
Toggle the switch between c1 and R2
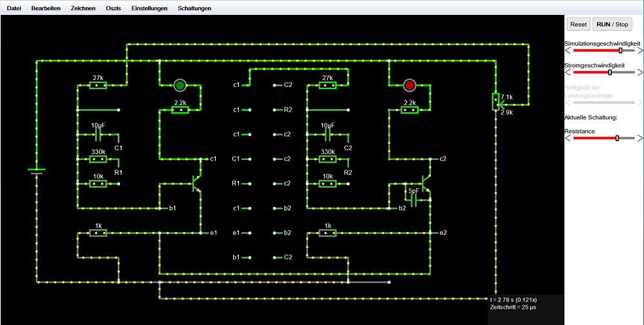262,110
